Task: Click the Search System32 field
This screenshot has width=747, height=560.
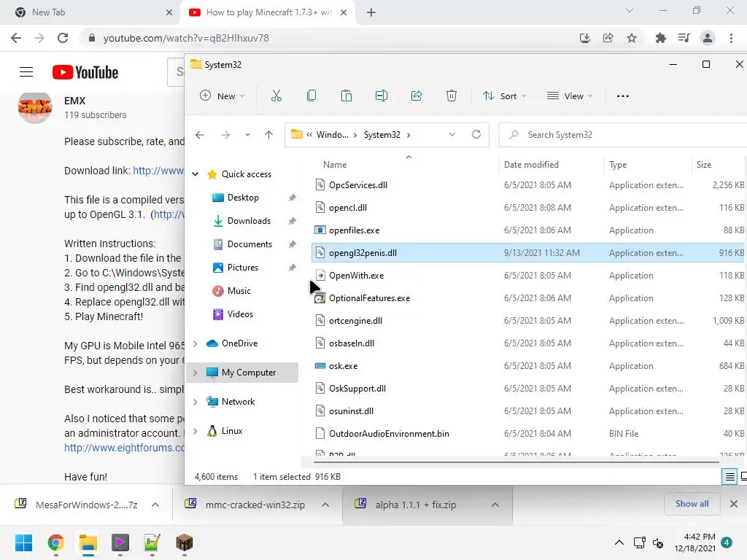Action: tap(623, 135)
